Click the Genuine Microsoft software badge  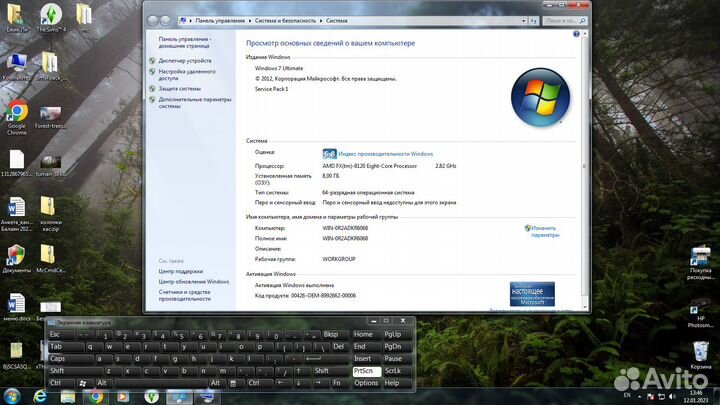(x=532, y=294)
